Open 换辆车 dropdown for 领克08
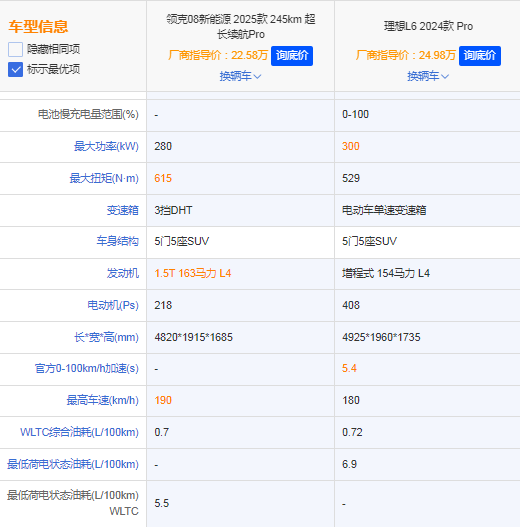The width and height of the screenshot is (520, 527). (240, 76)
